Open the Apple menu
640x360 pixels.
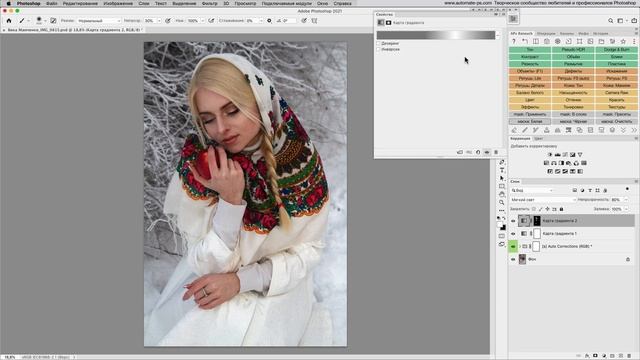9,3
